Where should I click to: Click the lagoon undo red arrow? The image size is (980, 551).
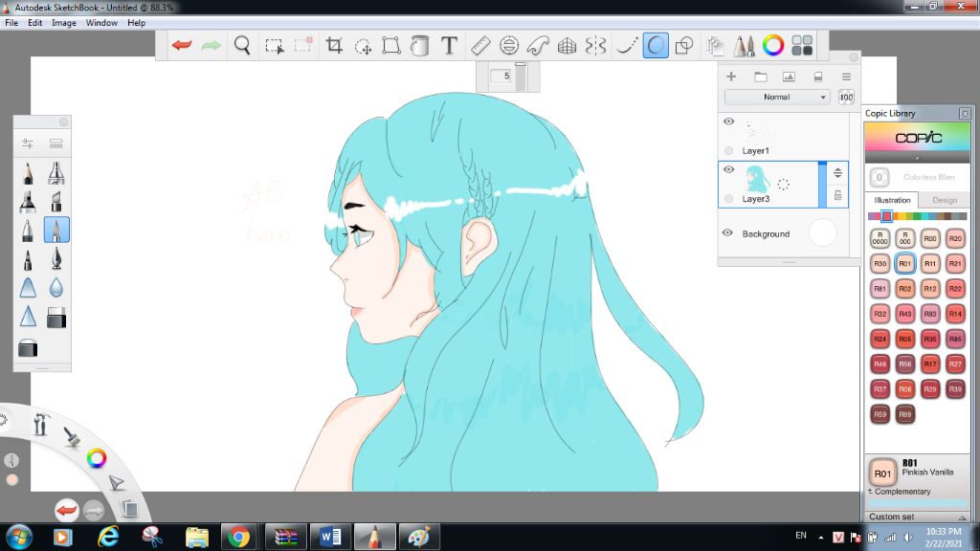tap(66, 511)
